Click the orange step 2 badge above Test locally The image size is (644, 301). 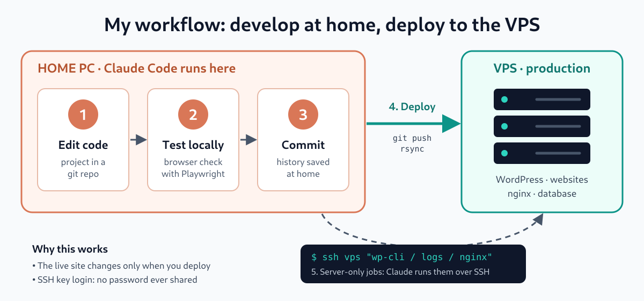click(193, 114)
